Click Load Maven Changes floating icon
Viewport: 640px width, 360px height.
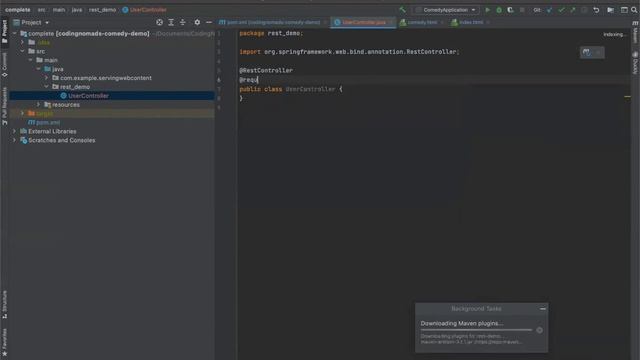587,52
